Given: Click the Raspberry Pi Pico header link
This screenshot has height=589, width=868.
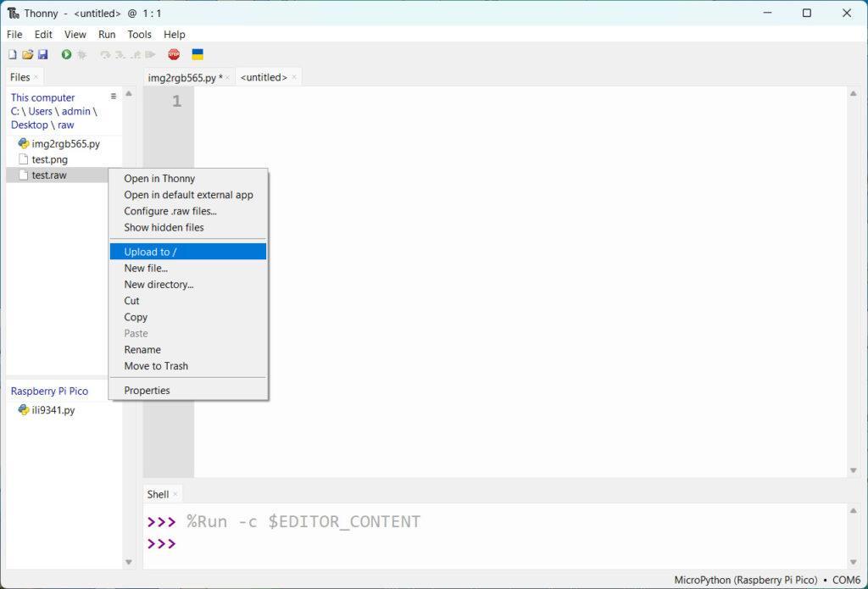Looking at the screenshot, I should (x=49, y=391).
